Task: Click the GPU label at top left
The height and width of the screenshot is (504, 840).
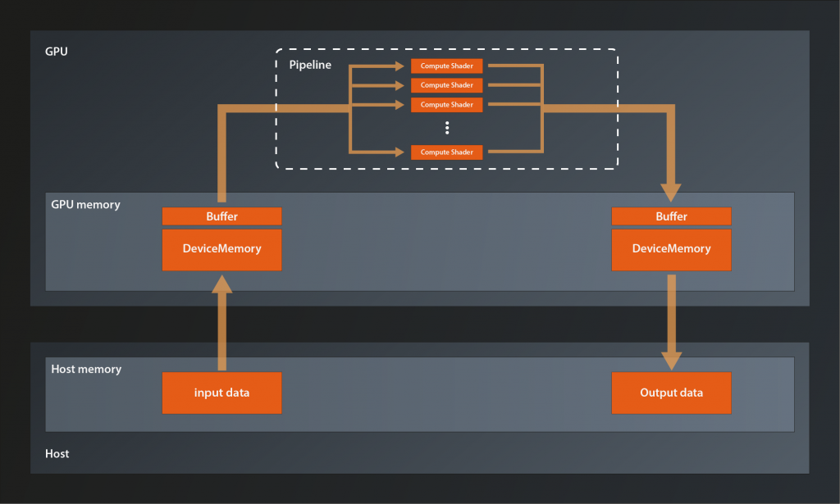Action: (x=57, y=52)
